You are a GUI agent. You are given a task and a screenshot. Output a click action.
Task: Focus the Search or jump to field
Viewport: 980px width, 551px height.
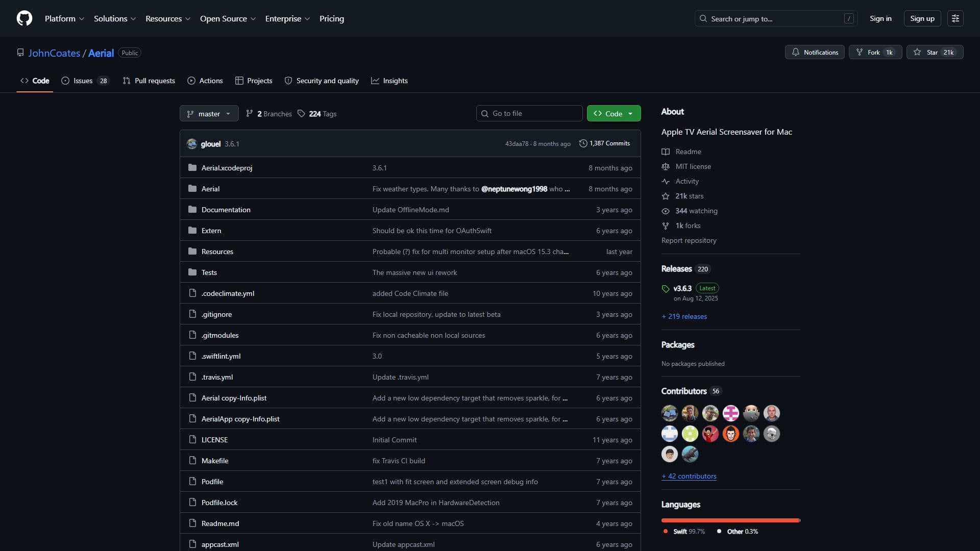[776, 18]
